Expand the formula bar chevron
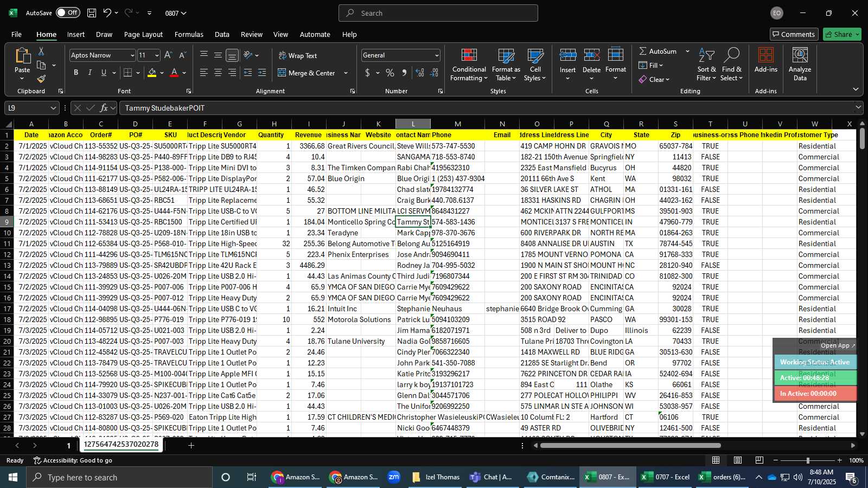This screenshot has height=488, width=868. pyautogui.click(x=858, y=108)
